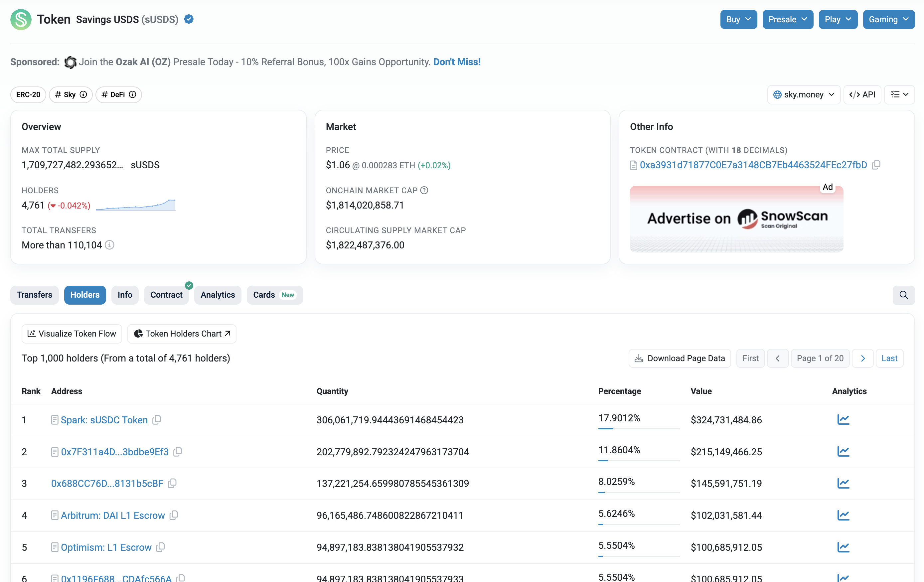The width and height of the screenshot is (924, 582).
Task: Expand the Buy dropdown
Action: click(x=738, y=19)
